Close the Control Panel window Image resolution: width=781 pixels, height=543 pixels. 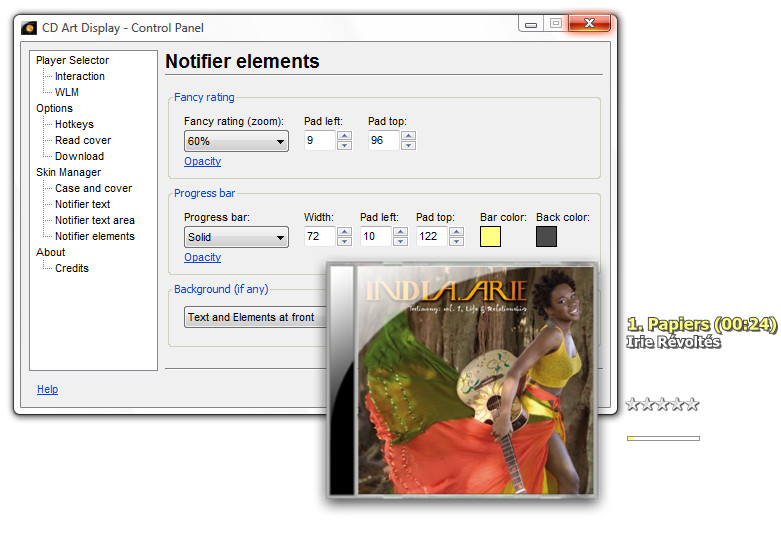(x=590, y=23)
